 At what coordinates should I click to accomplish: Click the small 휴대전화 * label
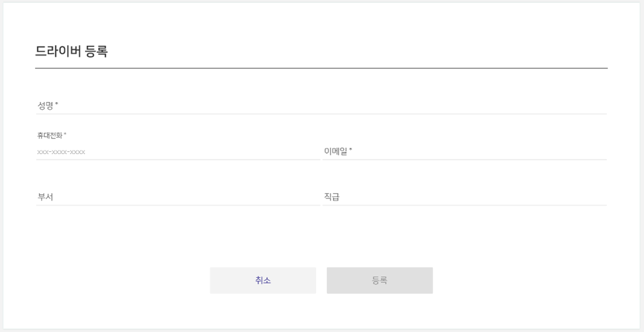[x=52, y=135]
